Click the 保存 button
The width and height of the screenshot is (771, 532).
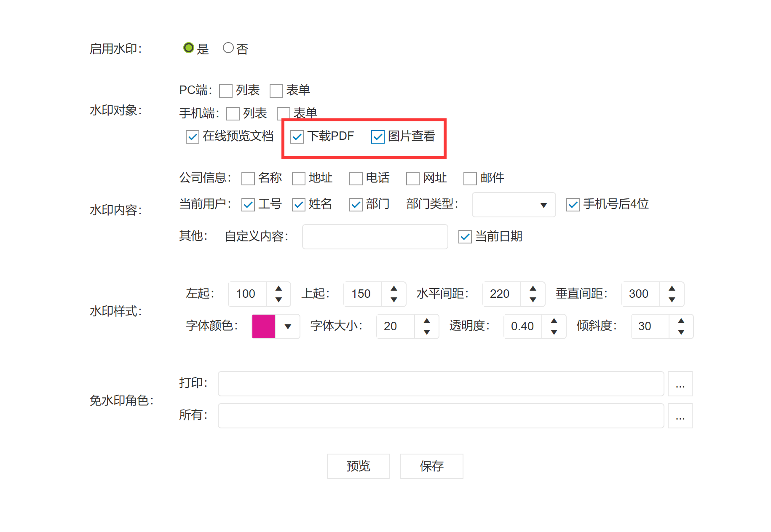coord(431,466)
